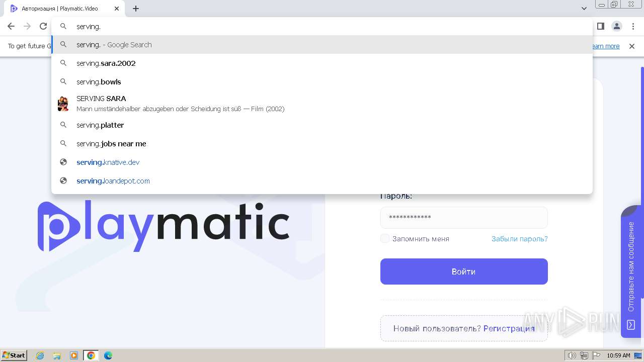Open the profile avatar menu
The image size is (644, 362).
click(617, 26)
